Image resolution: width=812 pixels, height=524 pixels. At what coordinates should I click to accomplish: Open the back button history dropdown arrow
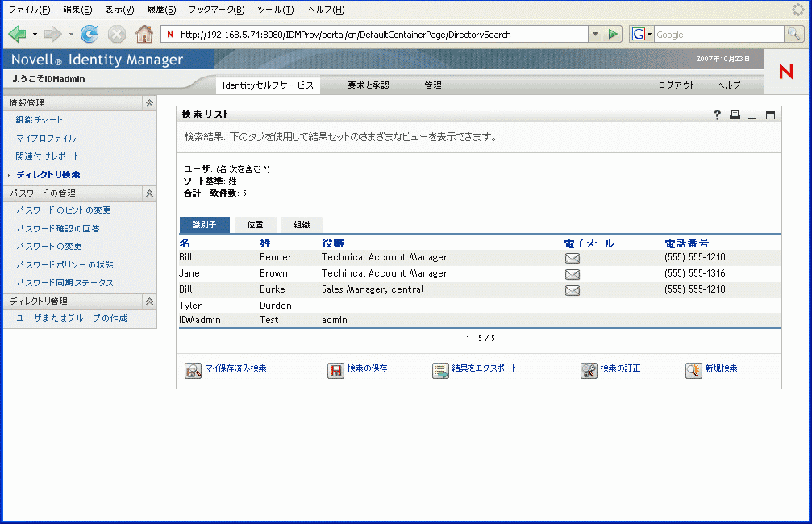pyautogui.click(x=35, y=35)
